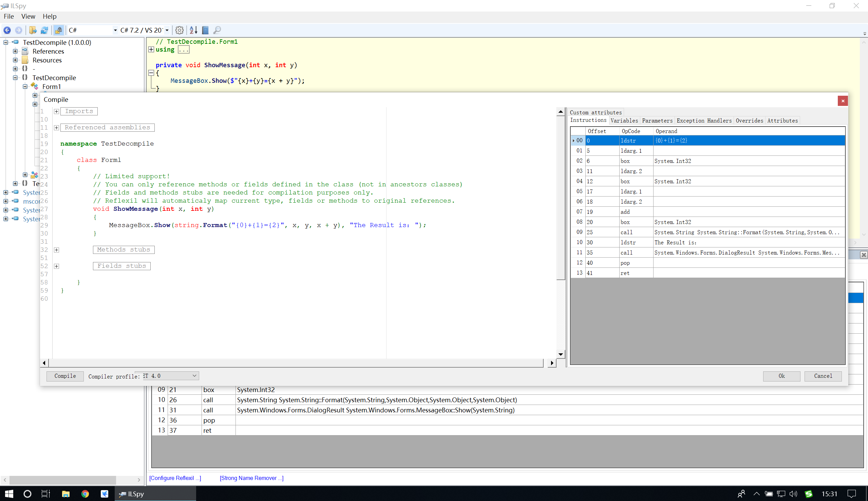Select the Variables tab in custom attributes
This screenshot has height=501, width=868.
[623, 121]
